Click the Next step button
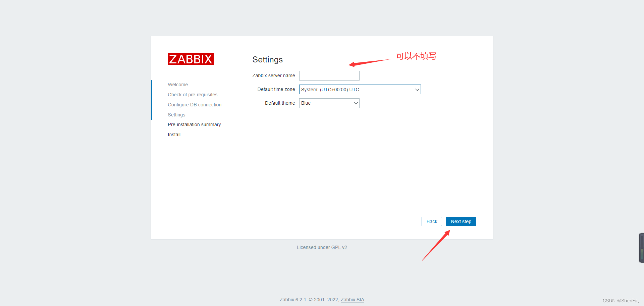 461,221
